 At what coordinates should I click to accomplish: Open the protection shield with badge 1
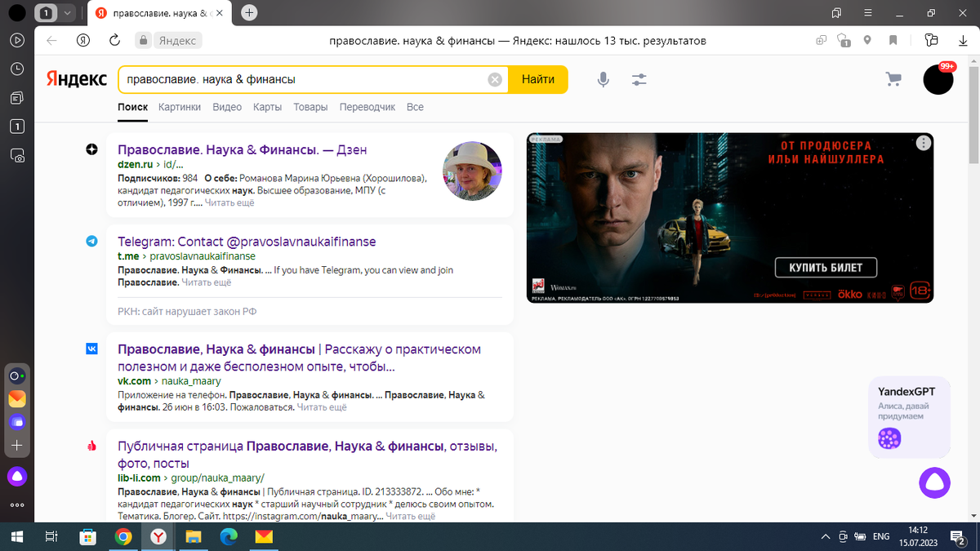click(844, 41)
